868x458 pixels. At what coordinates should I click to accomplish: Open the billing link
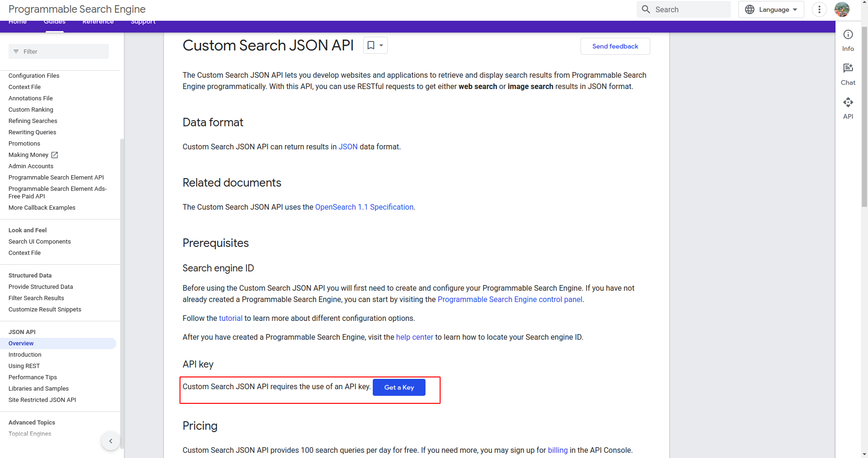pyautogui.click(x=558, y=450)
